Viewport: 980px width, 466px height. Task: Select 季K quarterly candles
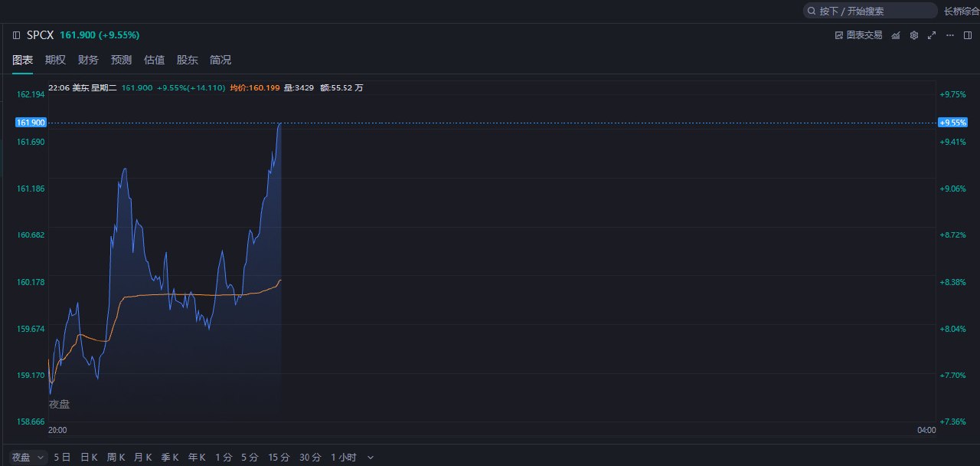click(169, 458)
